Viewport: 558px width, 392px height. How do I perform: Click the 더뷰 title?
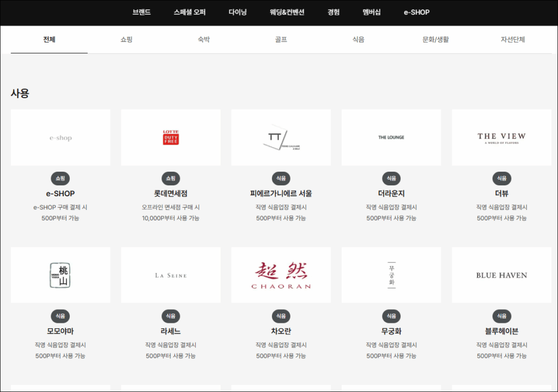[502, 194]
